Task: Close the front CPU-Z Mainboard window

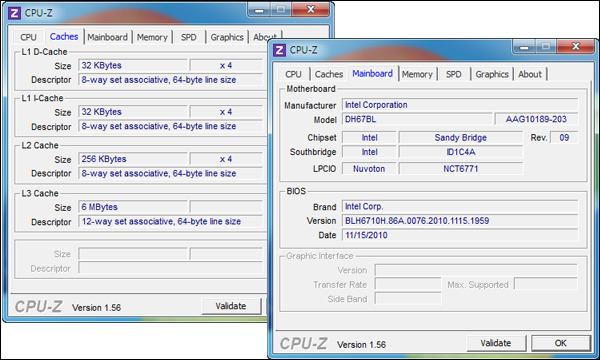Action: (x=576, y=47)
